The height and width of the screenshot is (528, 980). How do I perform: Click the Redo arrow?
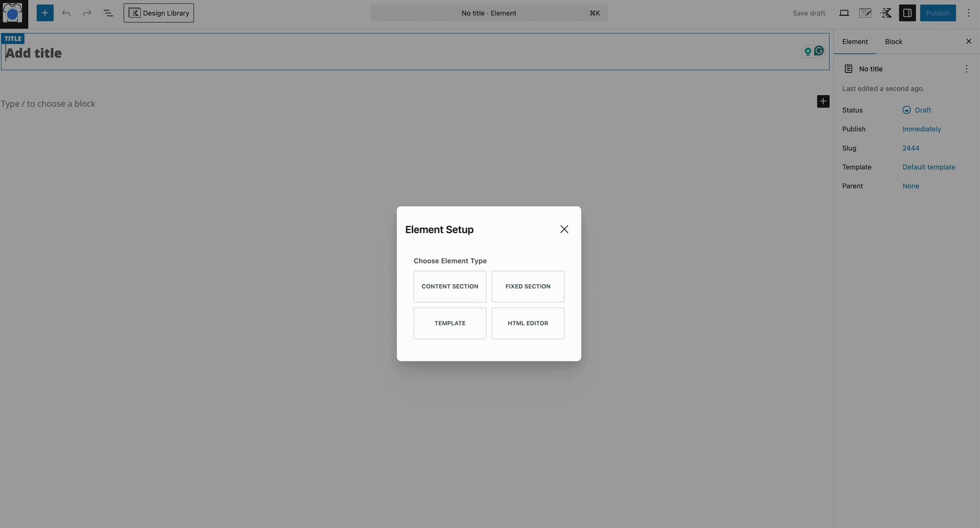click(x=87, y=13)
